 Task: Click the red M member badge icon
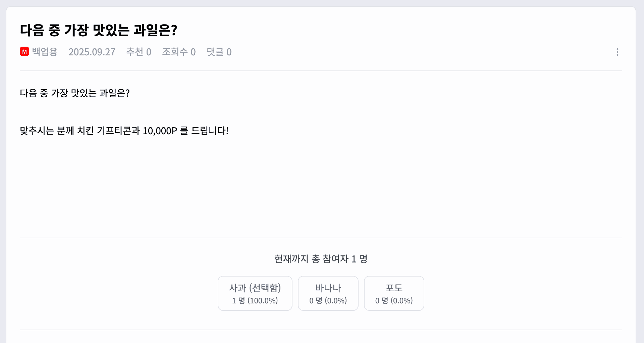(x=24, y=52)
